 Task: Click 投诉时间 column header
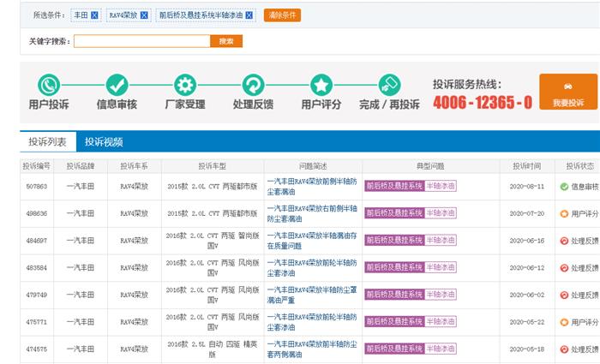click(527, 166)
